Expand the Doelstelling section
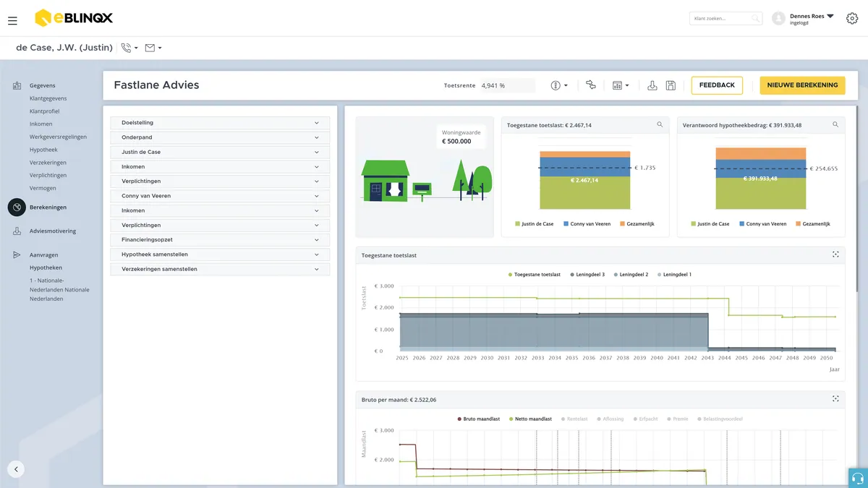 [220, 123]
